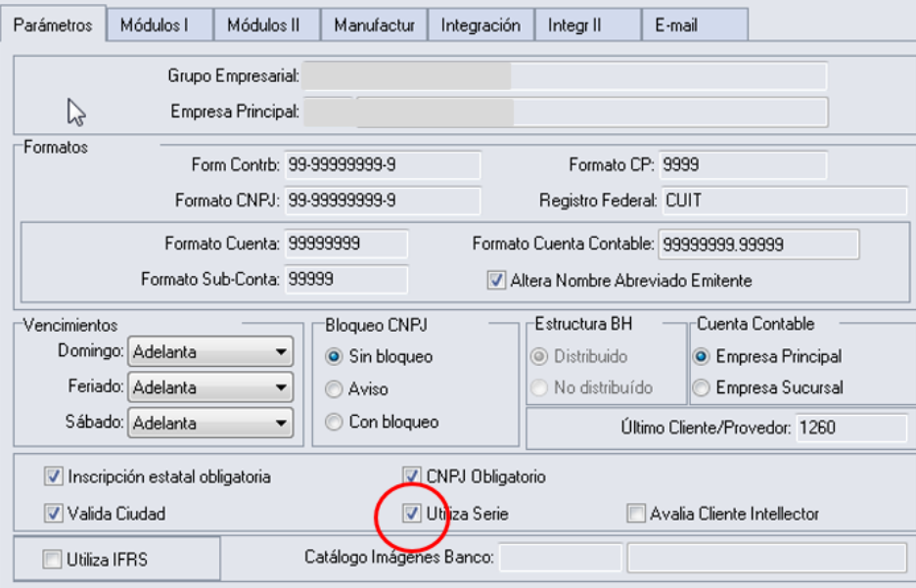Viewport: 916px width, 588px height.
Task: Open the Módulos II tab
Action: click(267, 24)
